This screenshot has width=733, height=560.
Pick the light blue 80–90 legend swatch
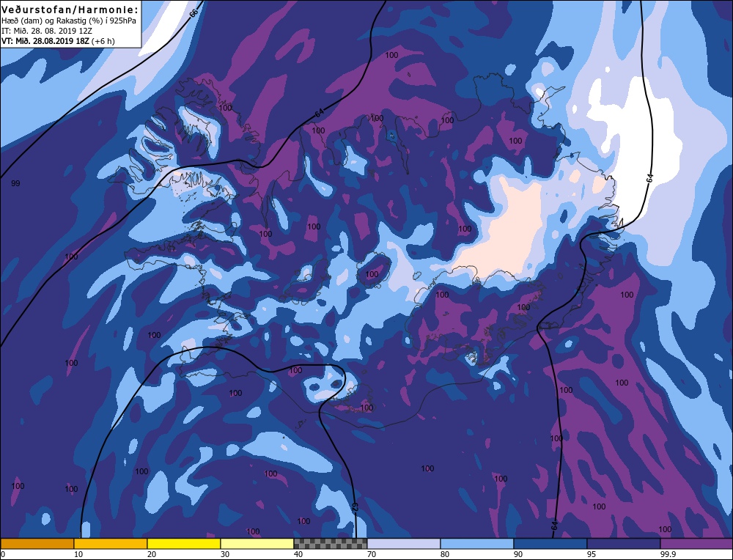(477, 543)
